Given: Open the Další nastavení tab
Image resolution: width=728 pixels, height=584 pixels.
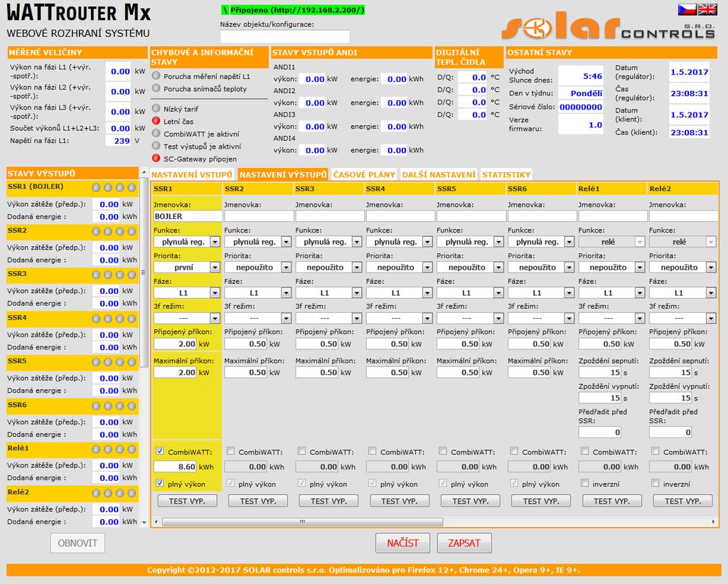Looking at the screenshot, I should (439, 175).
